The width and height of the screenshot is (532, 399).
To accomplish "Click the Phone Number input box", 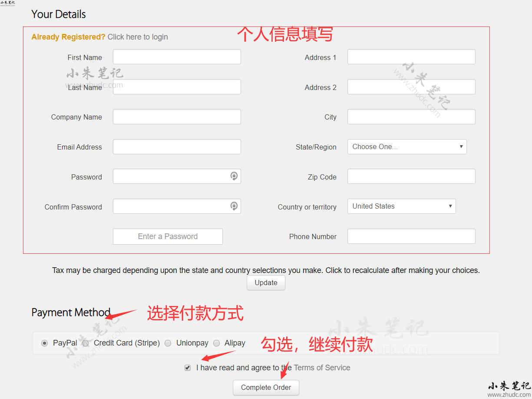I will pyautogui.click(x=411, y=236).
